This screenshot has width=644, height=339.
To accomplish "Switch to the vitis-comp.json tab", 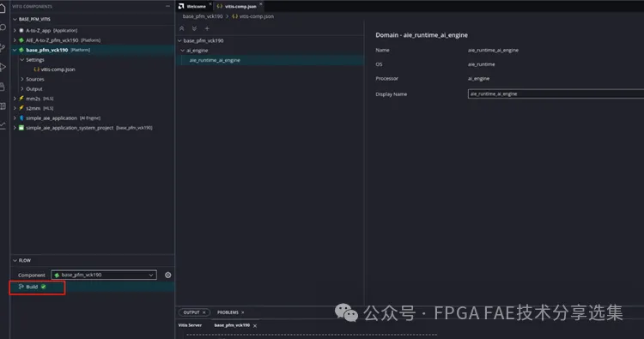I will pyautogui.click(x=240, y=7).
